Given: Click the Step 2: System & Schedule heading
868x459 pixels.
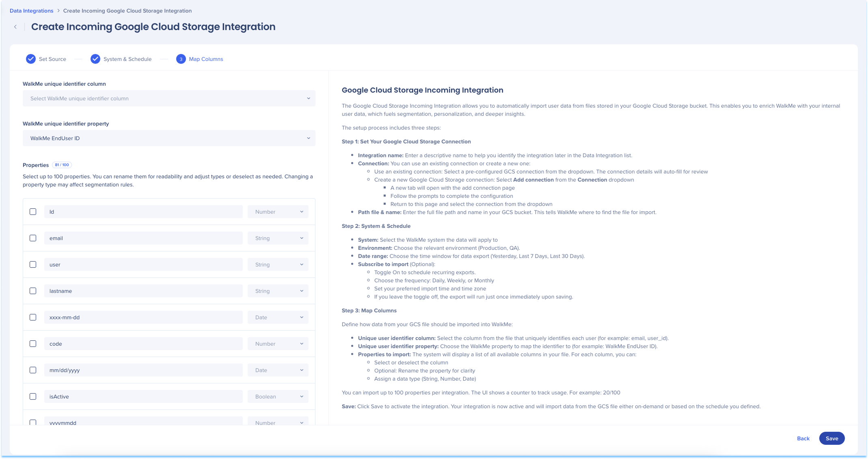Looking at the screenshot, I should pyautogui.click(x=376, y=226).
